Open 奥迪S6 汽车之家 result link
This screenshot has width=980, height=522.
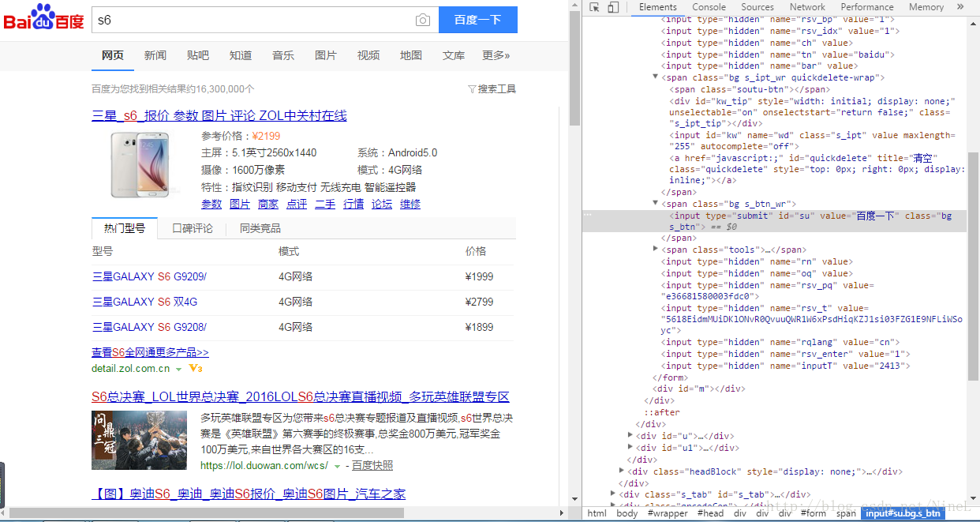249,494
